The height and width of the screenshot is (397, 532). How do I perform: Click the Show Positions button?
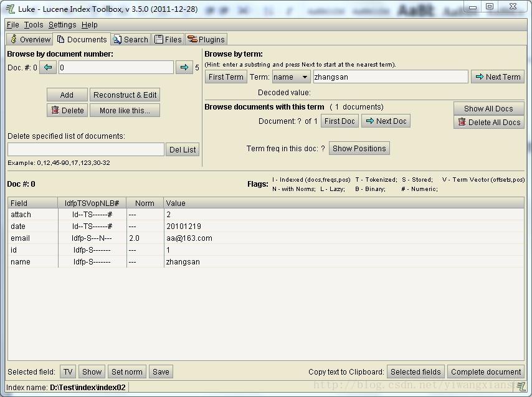point(359,149)
